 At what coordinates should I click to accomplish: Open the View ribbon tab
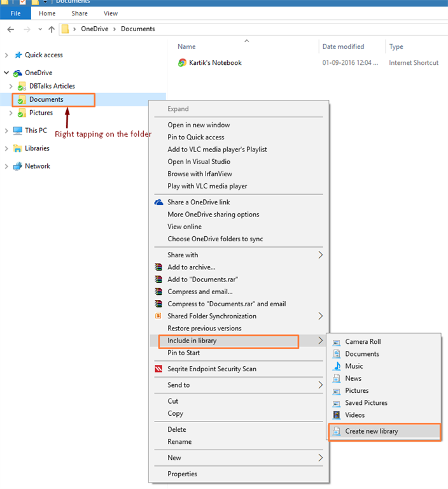[111, 13]
